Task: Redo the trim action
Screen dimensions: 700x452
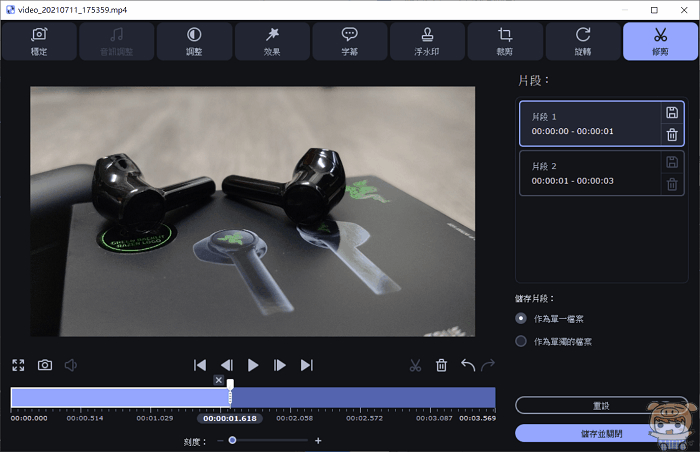Action: click(x=488, y=365)
